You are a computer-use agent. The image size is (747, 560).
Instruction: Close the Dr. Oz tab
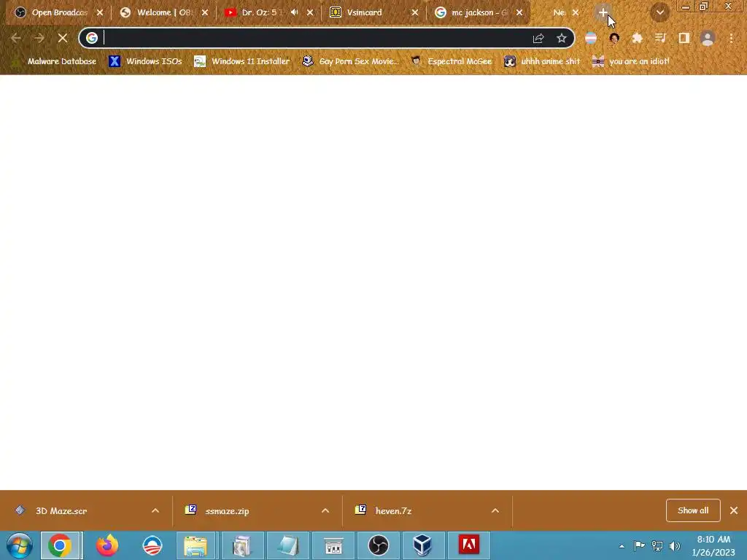[310, 12]
